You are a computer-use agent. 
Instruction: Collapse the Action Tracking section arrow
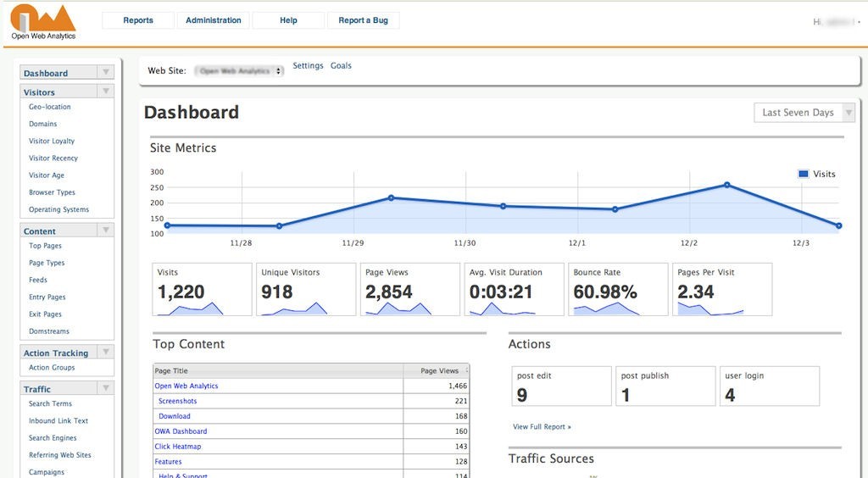(105, 353)
